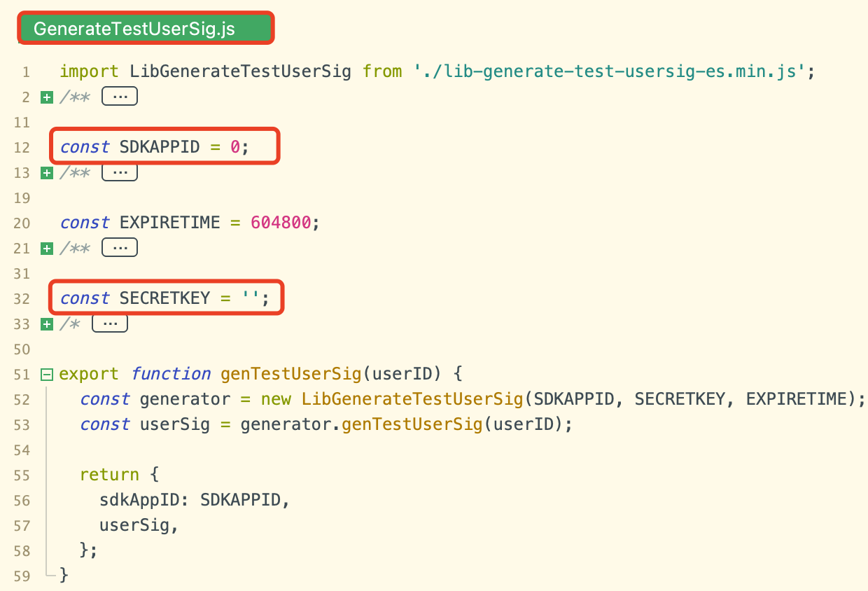Click the 'export' keyword on line 51
This screenshot has width=868, height=591.
[x=90, y=374]
